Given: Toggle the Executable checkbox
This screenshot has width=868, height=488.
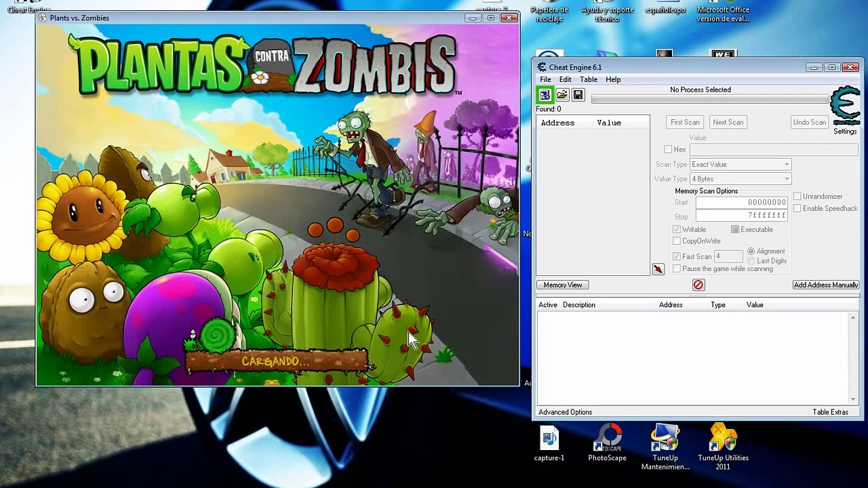Looking at the screenshot, I should click(735, 230).
